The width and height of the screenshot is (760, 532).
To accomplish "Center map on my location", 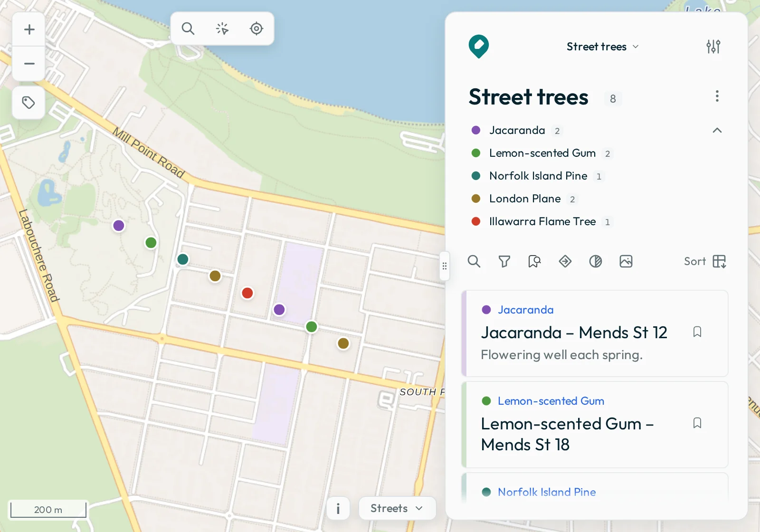I will 256,28.
